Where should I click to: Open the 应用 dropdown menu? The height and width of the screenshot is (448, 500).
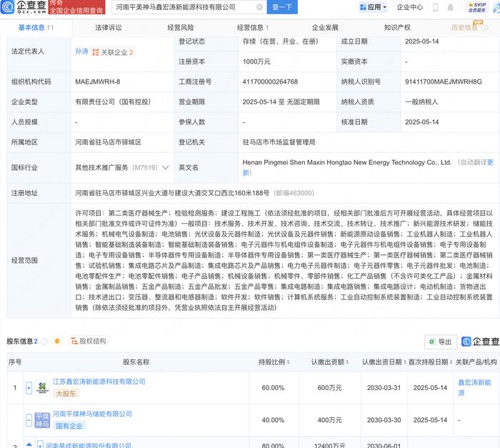pos(373,7)
